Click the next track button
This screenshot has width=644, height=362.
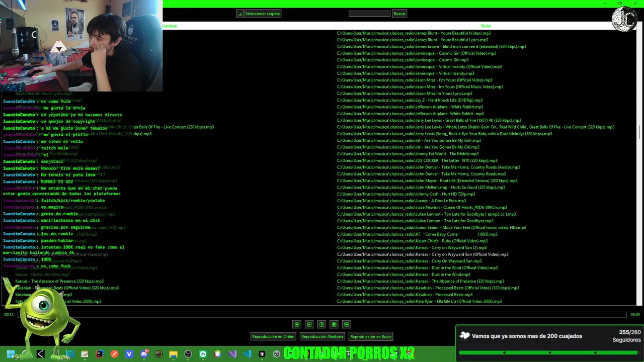click(346, 324)
